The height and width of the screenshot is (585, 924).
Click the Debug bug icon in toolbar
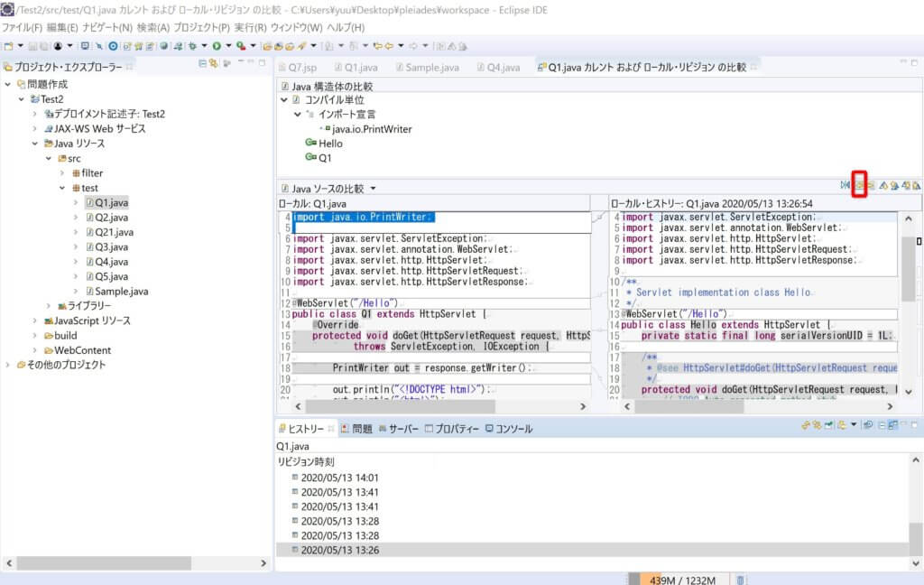(x=193, y=46)
